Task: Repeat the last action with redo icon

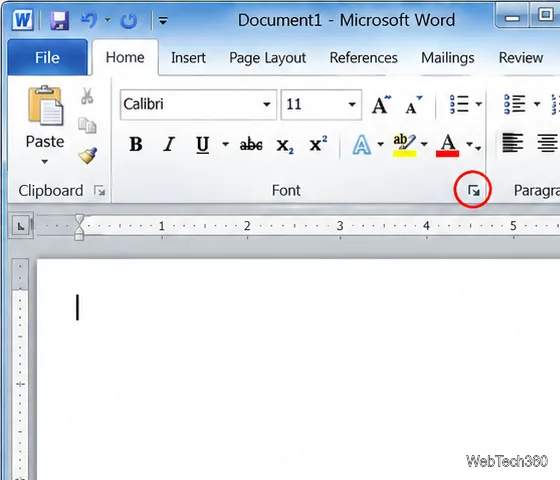Action: [x=129, y=21]
